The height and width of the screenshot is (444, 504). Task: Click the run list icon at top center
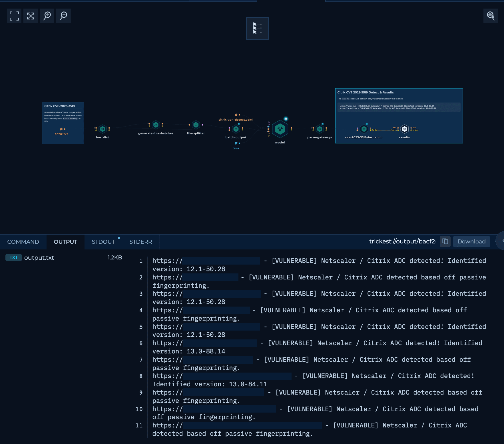(257, 28)
